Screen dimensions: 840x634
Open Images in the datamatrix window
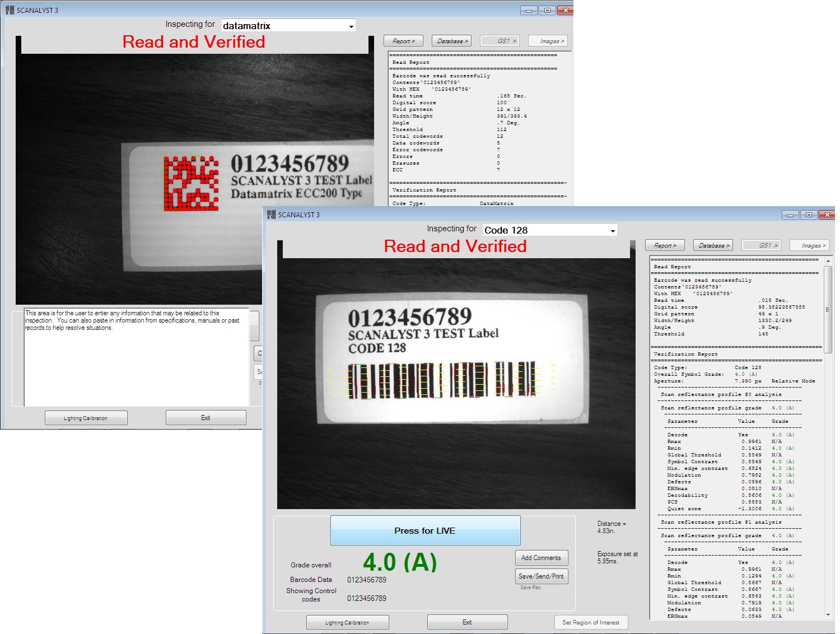pos(548,41)
